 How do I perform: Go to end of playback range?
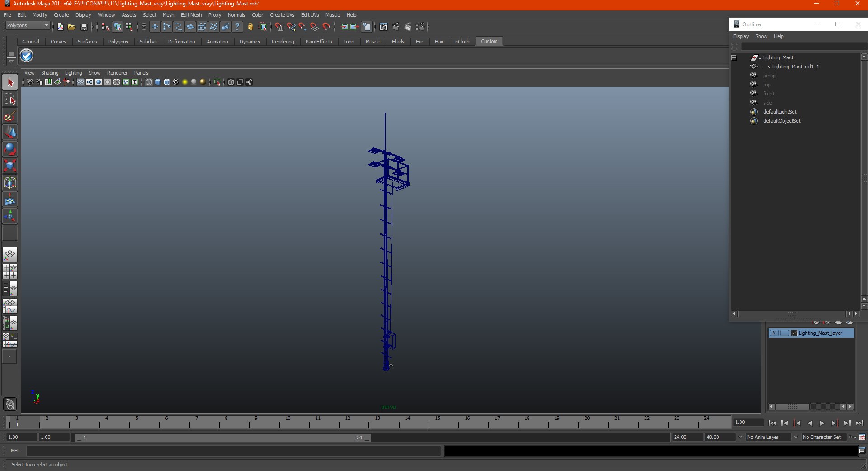tap(859, 423)
